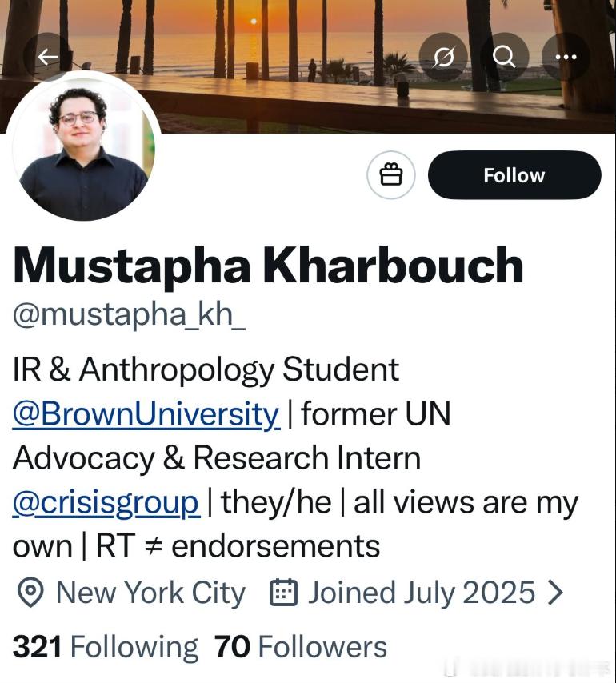
Task: Expand the chevron after Joined July 2025
Action: click(x=554, y=593)
